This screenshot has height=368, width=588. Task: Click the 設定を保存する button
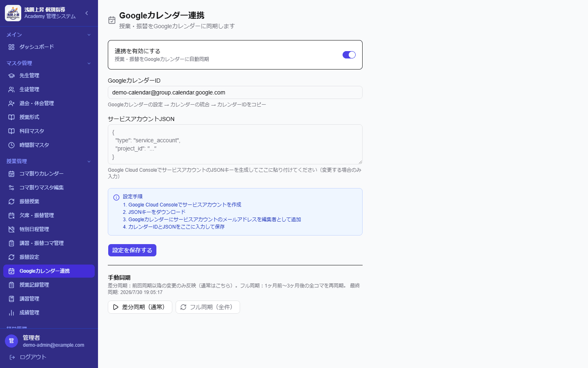pyautogui.click(x=132, y=250)
